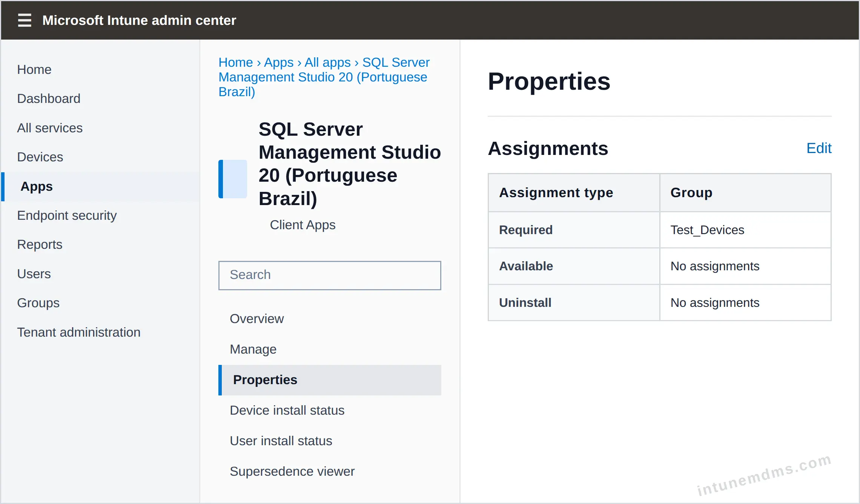This screenshot has width=860, height=504.
Task: Open Device install status
Action: pyautogui.click(x=287, y=410)
